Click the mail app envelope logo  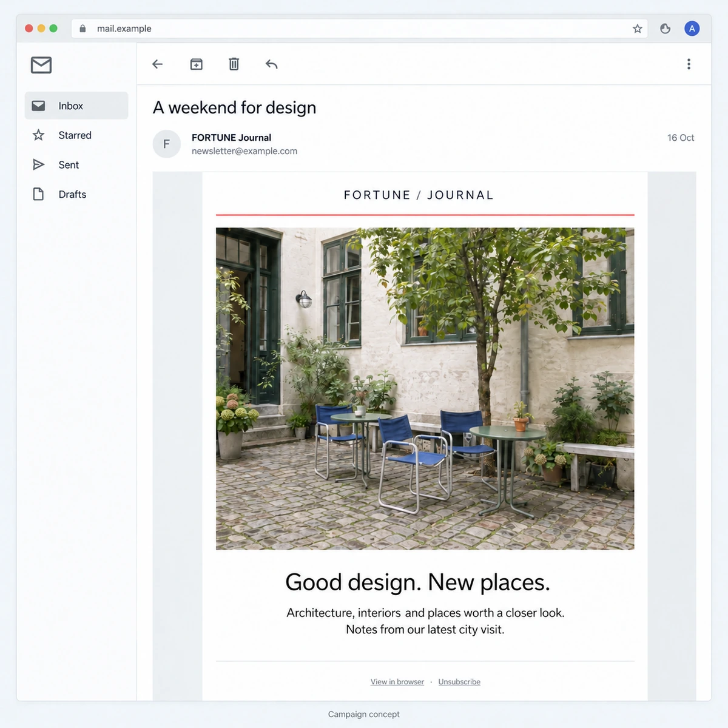[x=41, y=65]
